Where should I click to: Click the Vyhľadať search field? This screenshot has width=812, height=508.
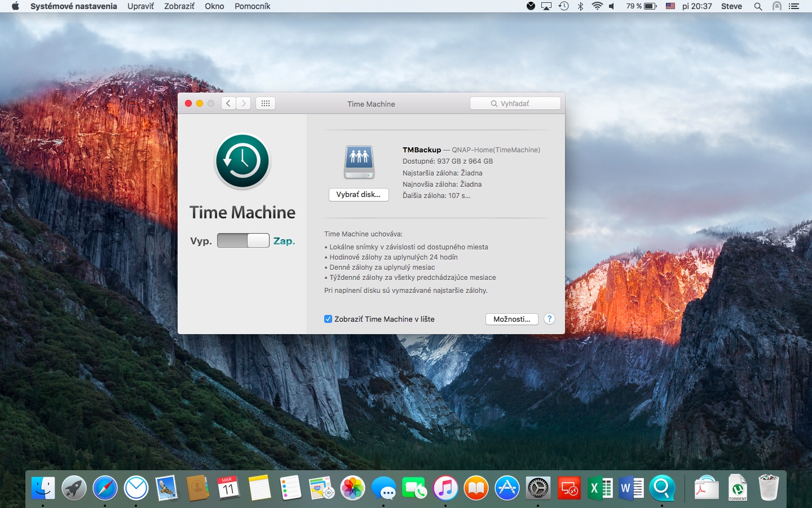pyautogui.click(x=515, y=103)
